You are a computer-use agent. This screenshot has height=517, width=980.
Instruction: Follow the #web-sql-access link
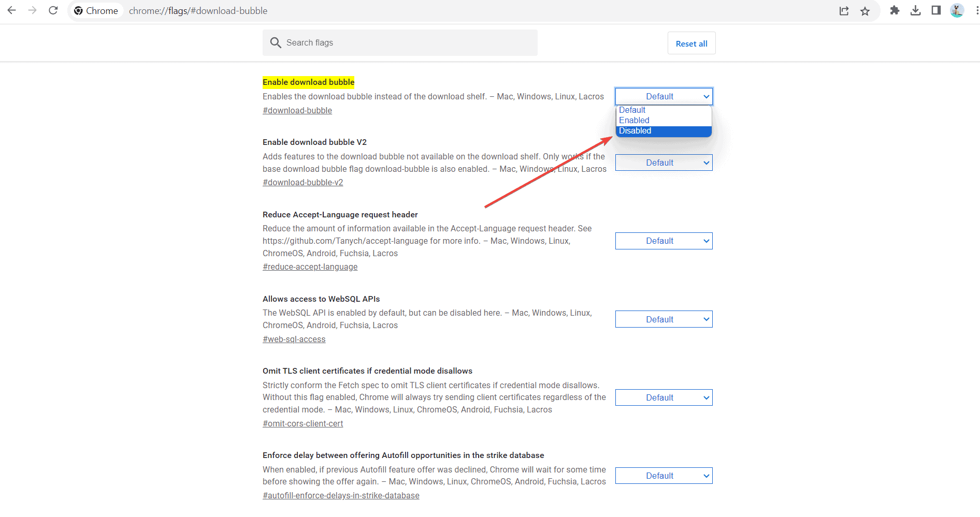tap(294, 339)
